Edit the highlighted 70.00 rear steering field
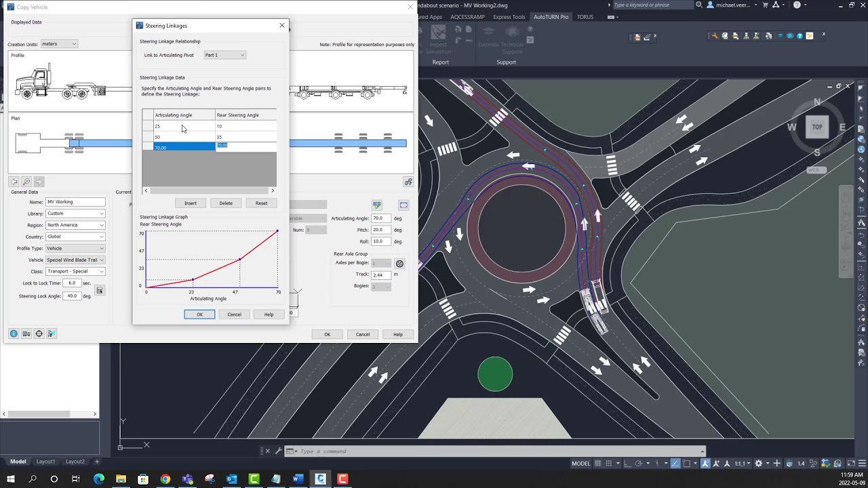The height and width of the screenshot is (488, 868). [245, 146]
